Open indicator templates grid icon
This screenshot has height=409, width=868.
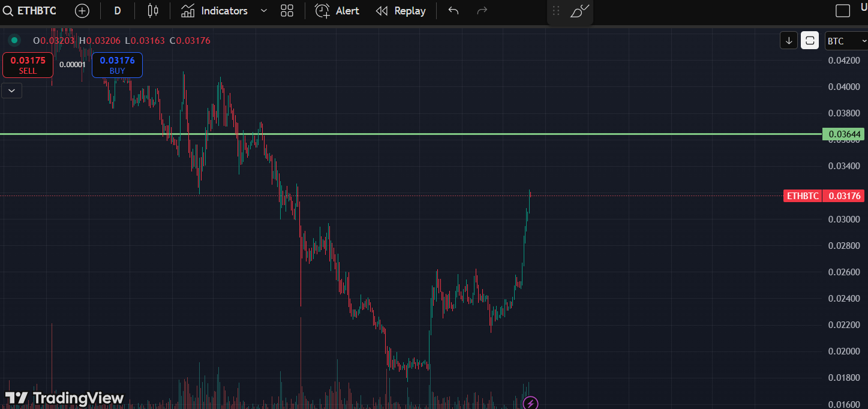(x=287, y=11)
